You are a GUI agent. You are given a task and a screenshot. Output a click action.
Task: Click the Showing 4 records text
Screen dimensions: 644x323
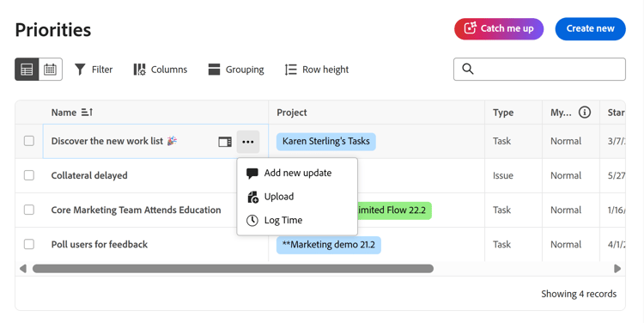click(579, 294)
